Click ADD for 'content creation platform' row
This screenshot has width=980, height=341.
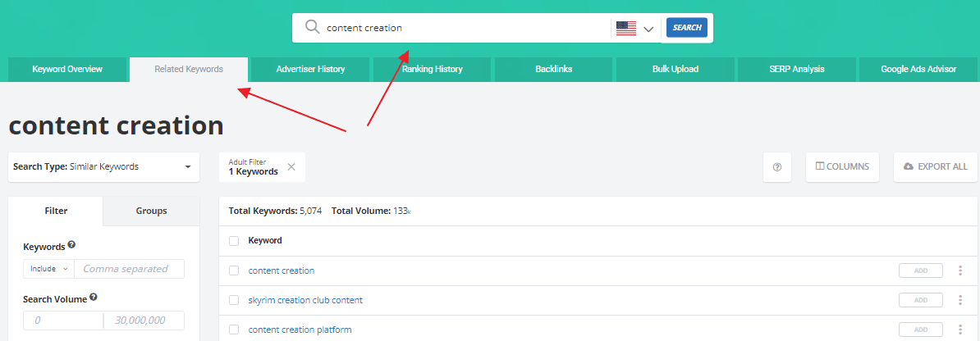(x=921, y=330)
